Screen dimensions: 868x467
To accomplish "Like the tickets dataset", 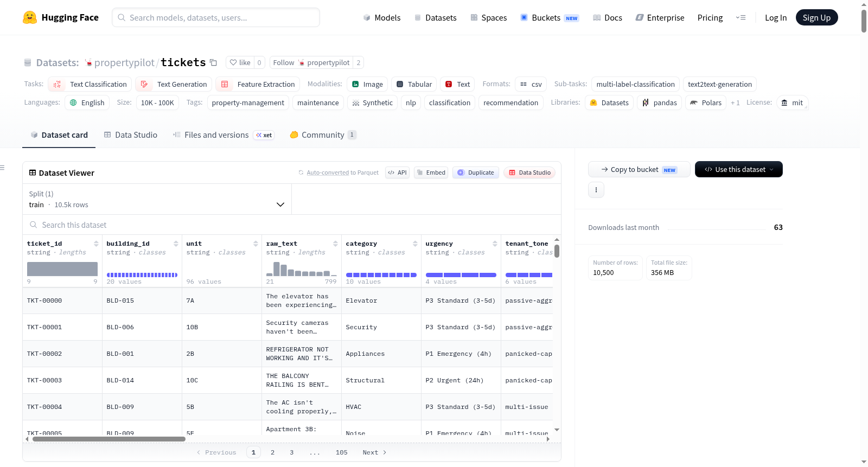I will pos(240,62).
